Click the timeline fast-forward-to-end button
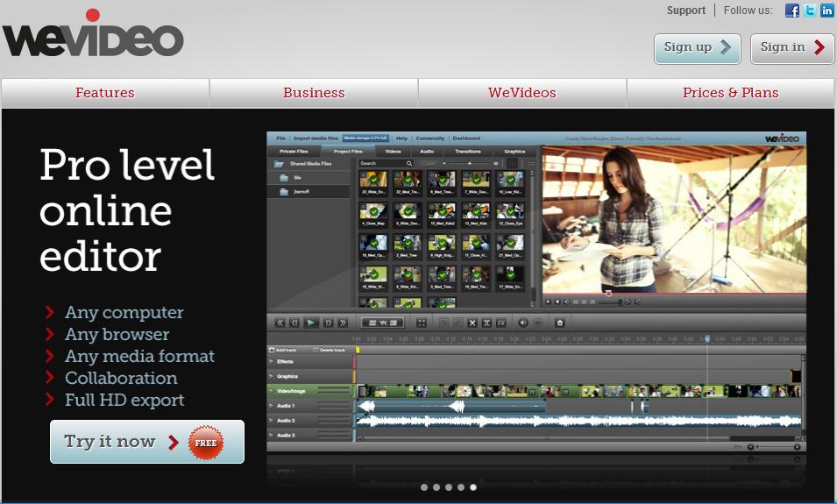 (342, 323)
